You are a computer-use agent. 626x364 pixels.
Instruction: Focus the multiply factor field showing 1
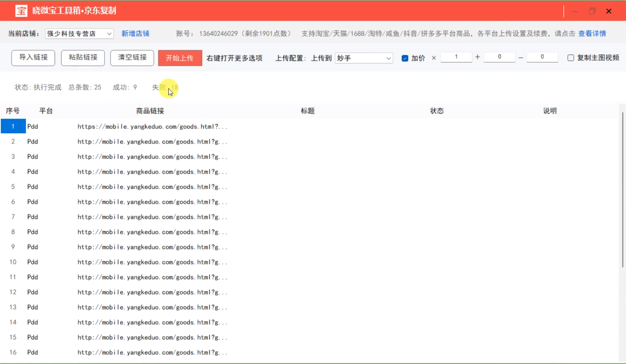pyautogui.click(x=456, y=57)
